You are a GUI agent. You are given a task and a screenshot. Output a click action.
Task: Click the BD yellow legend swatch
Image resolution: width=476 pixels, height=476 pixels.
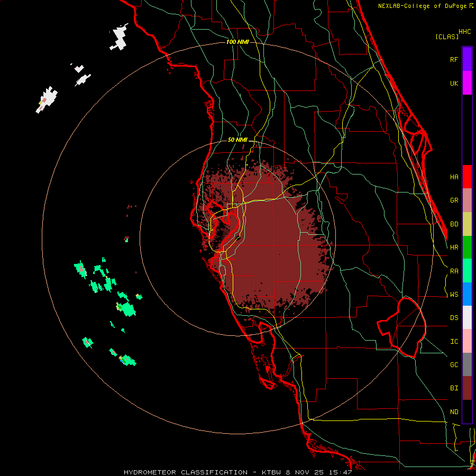(467, 224)
